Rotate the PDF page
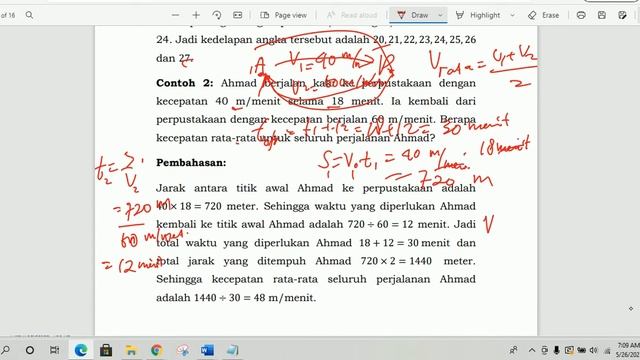Image resolution: width=640 pixels, height=360 pixels. click(x=217, y=15)
